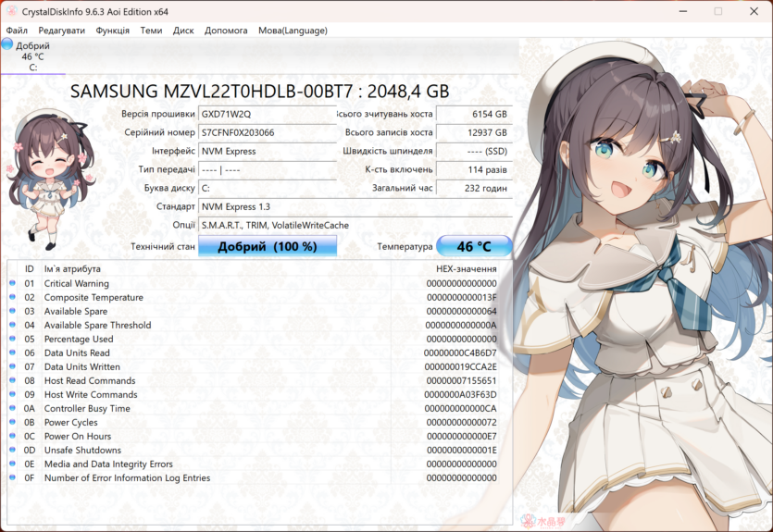Screen dimensions: 773x532
Task: Open the Файл menu
Action: pyautogui.click(x=17, y=31)
